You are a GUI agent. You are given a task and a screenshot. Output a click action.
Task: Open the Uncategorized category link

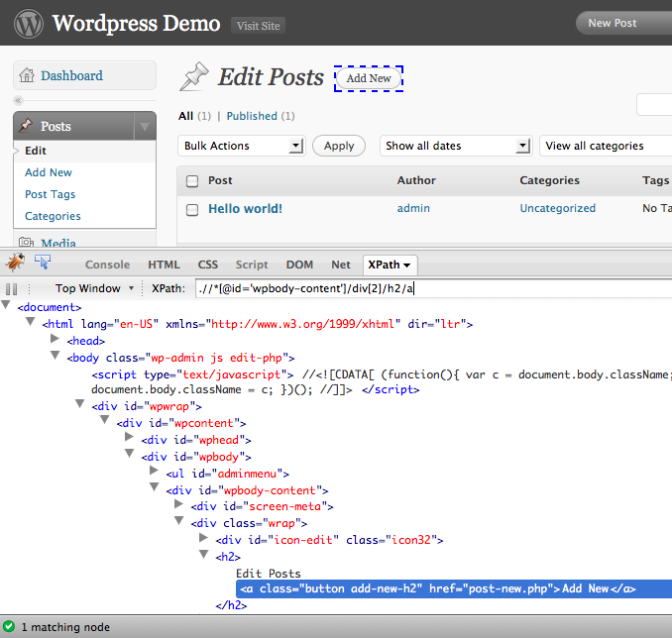(558, 208)
